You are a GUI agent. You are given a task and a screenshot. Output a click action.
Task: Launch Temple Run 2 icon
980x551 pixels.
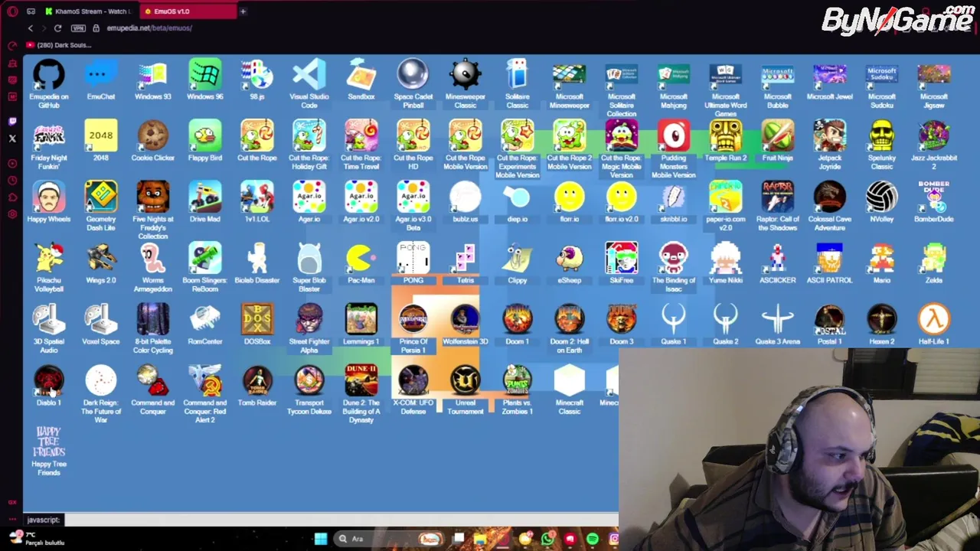pyautogui.click(x=726, y=141)
